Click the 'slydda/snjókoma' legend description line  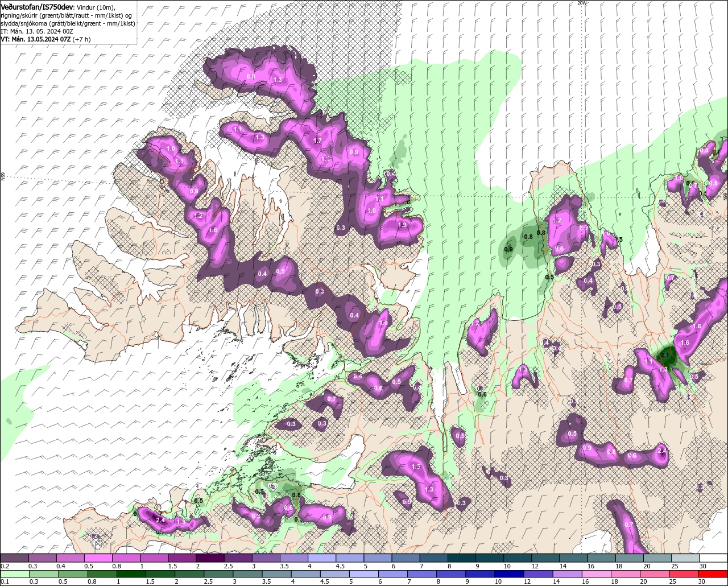click(68, 23)
